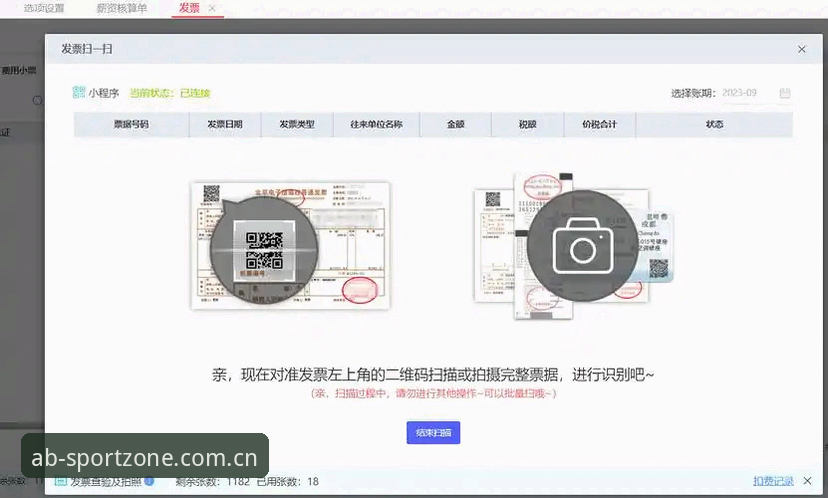This screenshot has width=828, height=498.
Task: Click the 价税合计 column header
Action: pos(599,125)
